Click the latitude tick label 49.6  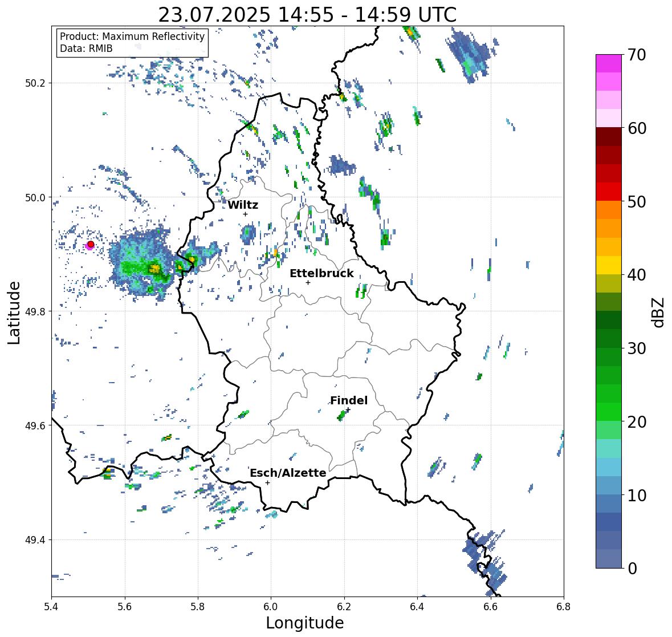pos(35,425)
